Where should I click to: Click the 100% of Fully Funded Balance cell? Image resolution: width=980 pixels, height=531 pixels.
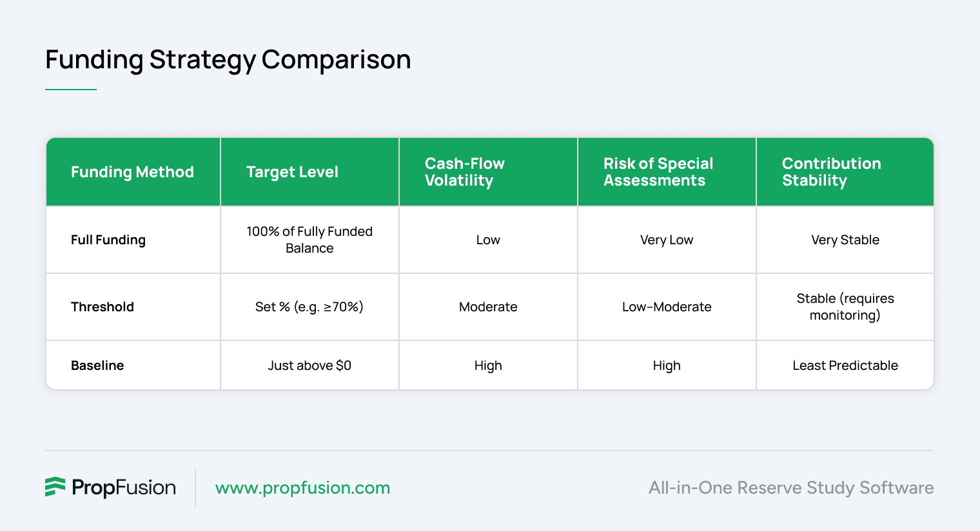point(309,240)
